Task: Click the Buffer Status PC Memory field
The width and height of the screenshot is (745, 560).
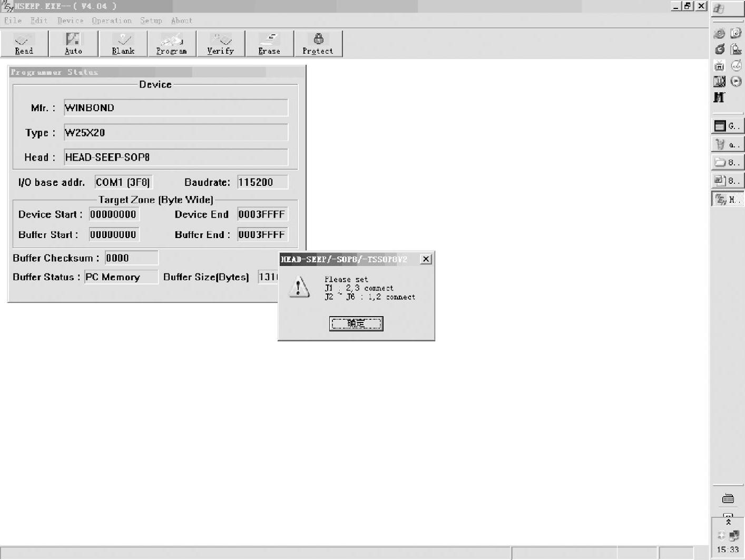Action: (121, 277)
